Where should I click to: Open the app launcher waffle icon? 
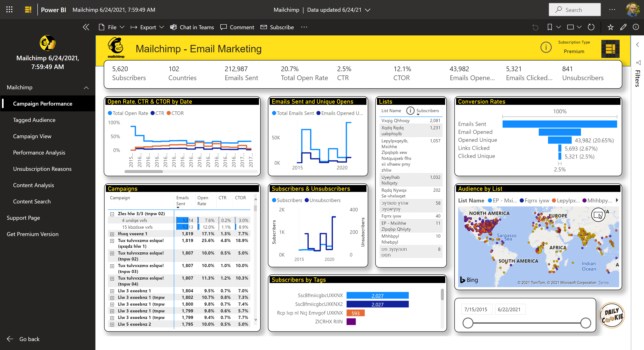(9, 10)
